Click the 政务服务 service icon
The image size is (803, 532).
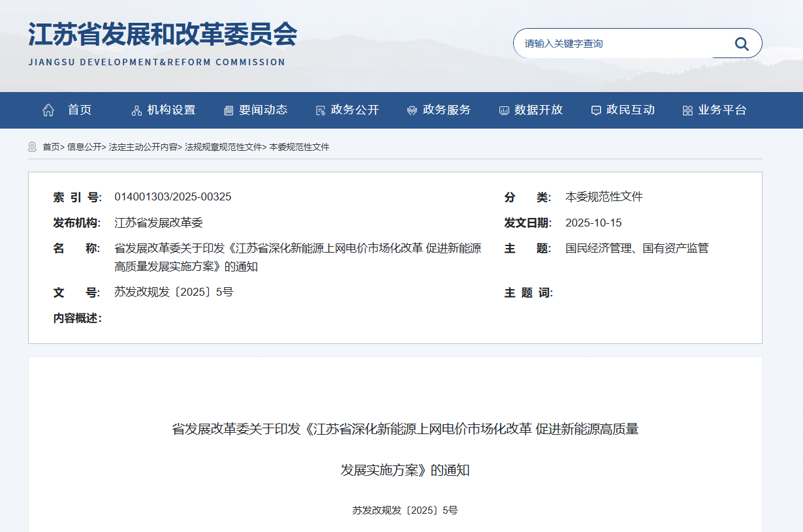point(412,110)
